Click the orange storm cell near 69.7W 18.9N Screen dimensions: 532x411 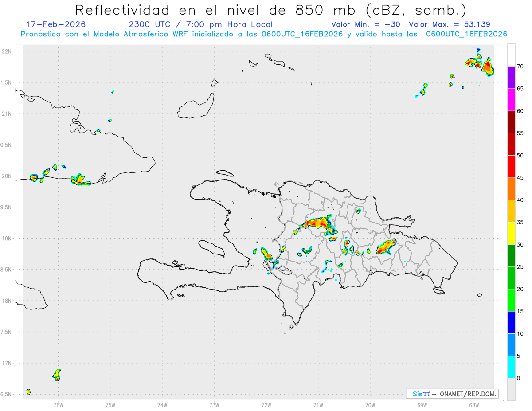pos(387,246)
